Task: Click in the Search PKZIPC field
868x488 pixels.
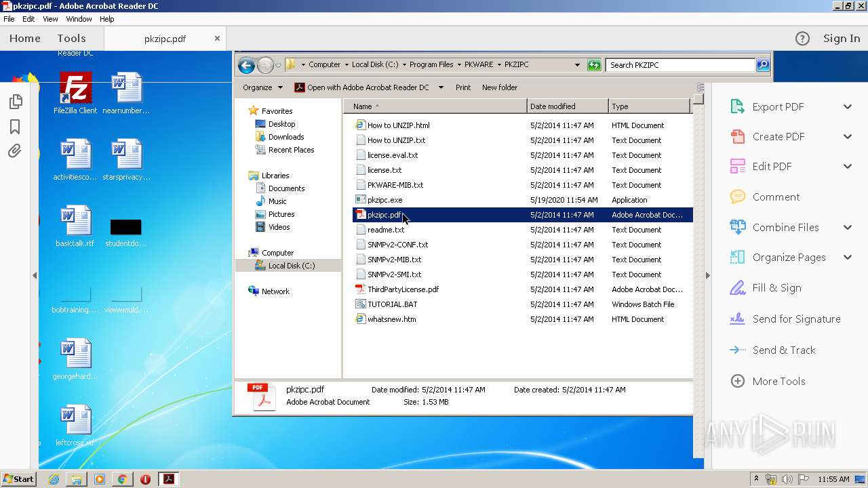Action: pyautogui.click(x=681, y=65)
